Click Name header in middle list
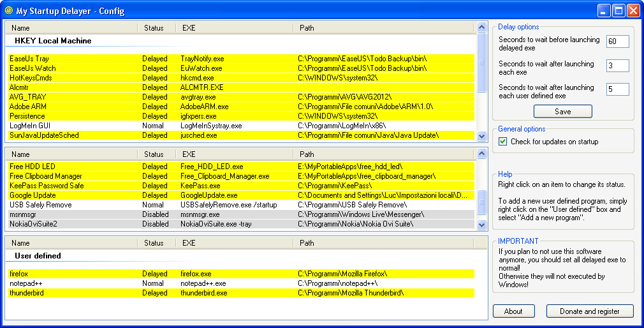The height and width of the screenshot is (328, 644). (72, 154)
